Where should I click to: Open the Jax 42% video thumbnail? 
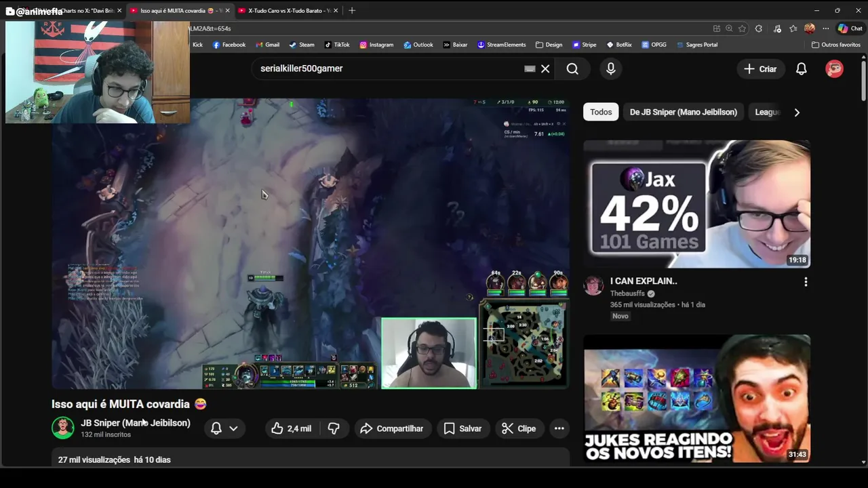pyautogui.click(x=696, y=204)
